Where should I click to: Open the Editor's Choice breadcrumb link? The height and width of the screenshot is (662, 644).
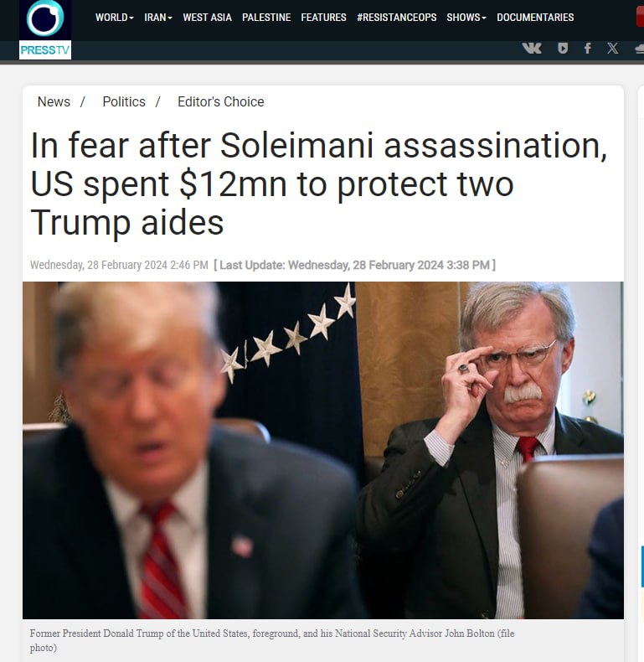221,101
